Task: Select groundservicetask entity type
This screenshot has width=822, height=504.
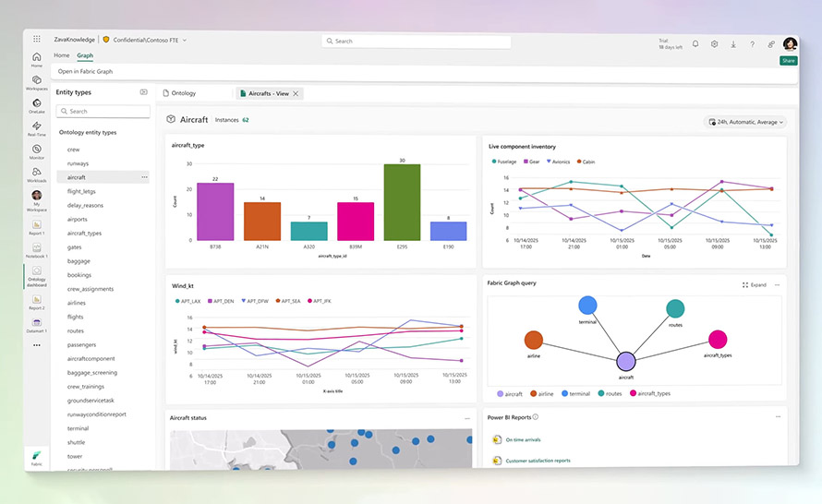Action: pos(91,401)
